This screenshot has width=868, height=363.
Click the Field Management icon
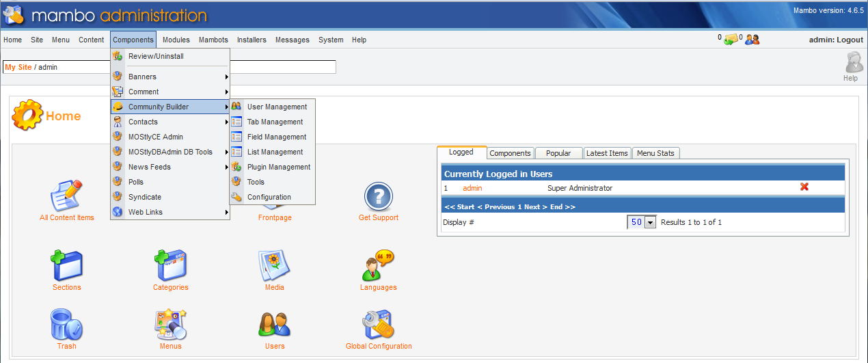236,137
